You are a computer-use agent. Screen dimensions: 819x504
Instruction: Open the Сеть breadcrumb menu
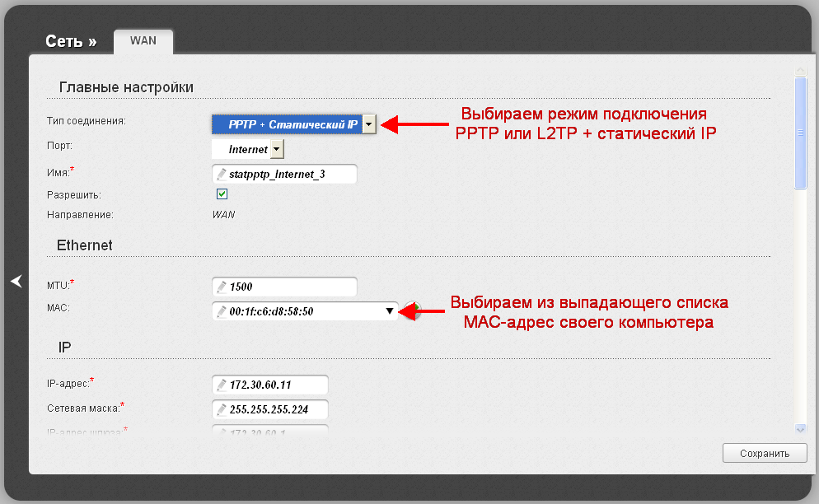[70, 41]
